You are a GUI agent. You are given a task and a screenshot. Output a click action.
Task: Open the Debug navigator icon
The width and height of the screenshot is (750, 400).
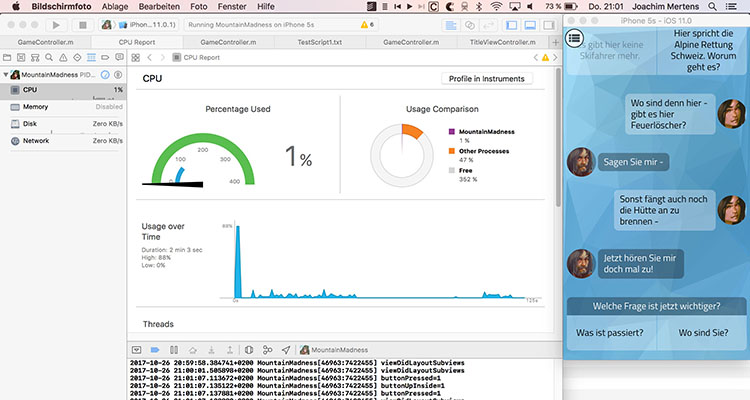(x=91, y=57)
